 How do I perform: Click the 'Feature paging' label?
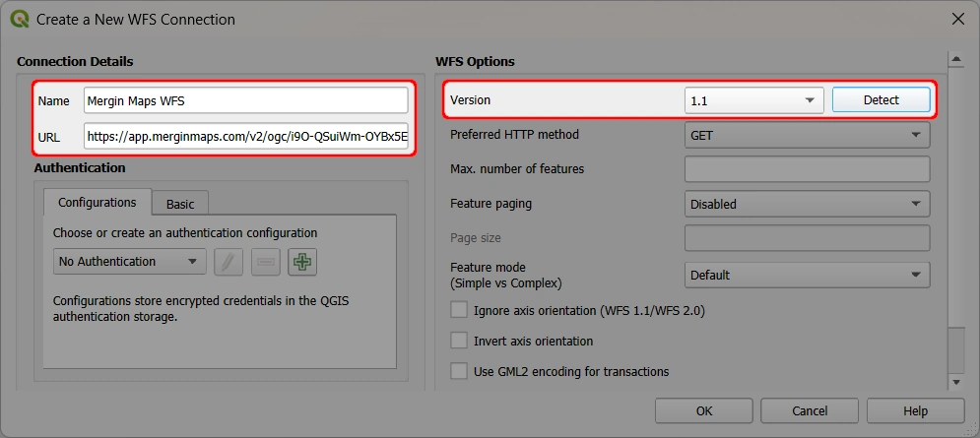click(490, 204)
